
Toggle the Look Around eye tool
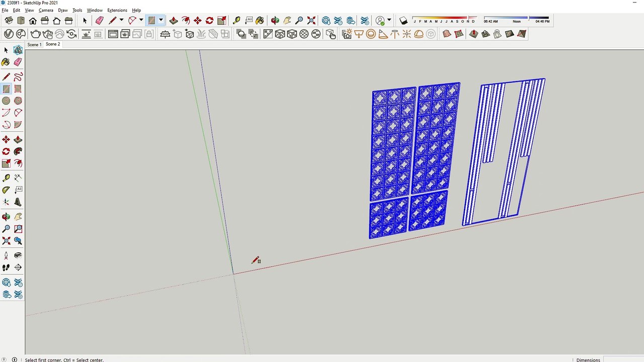[x=18, y=255]
